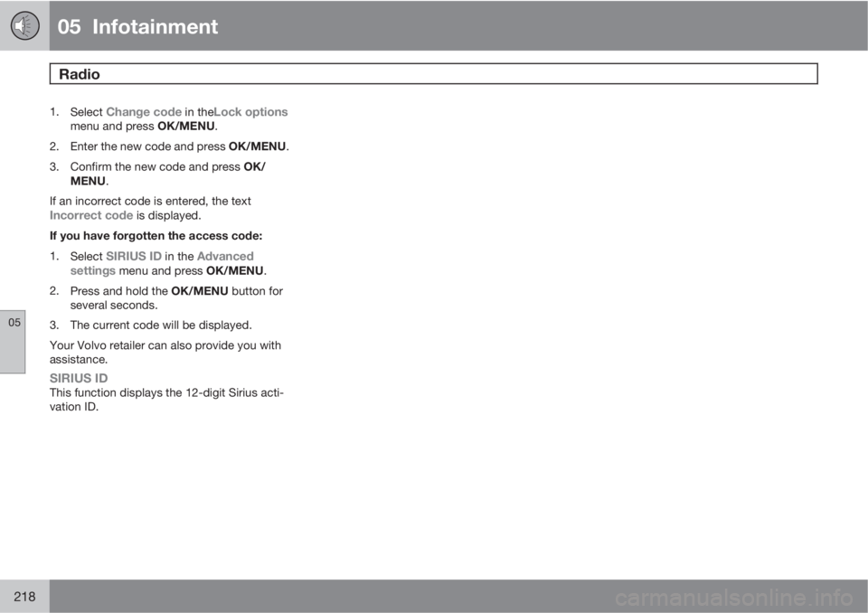Click the bold heading about forgotten access code
Screen dimensions: 868x613
click(x=156, y=236)
